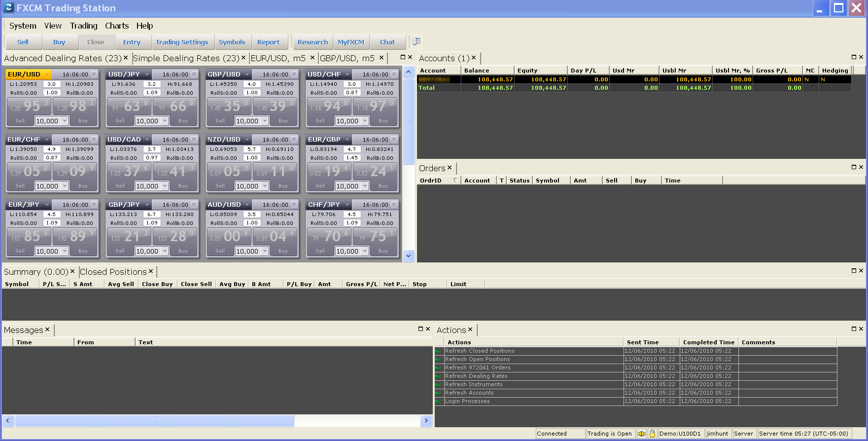The height and width of the screenshot is (441, 868).
Task: Close the NZD/USD rate tile
Action: 294,140
